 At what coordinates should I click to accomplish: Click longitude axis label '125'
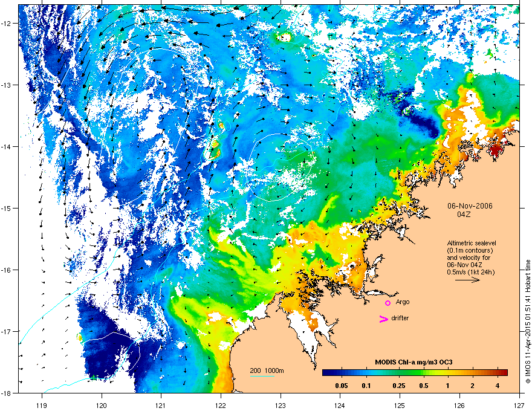point(400,405)
